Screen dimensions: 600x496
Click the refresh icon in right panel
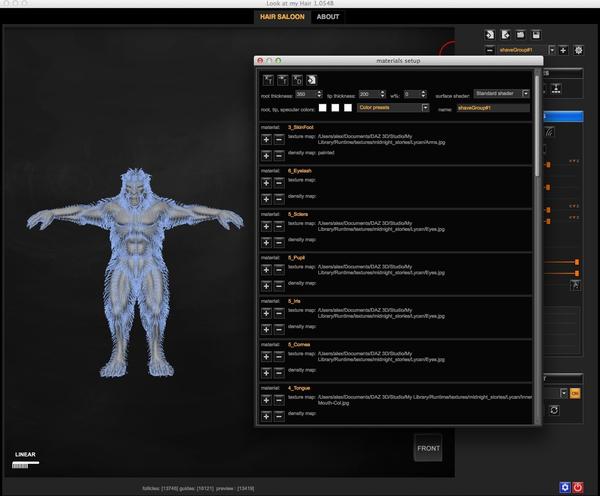554,410
